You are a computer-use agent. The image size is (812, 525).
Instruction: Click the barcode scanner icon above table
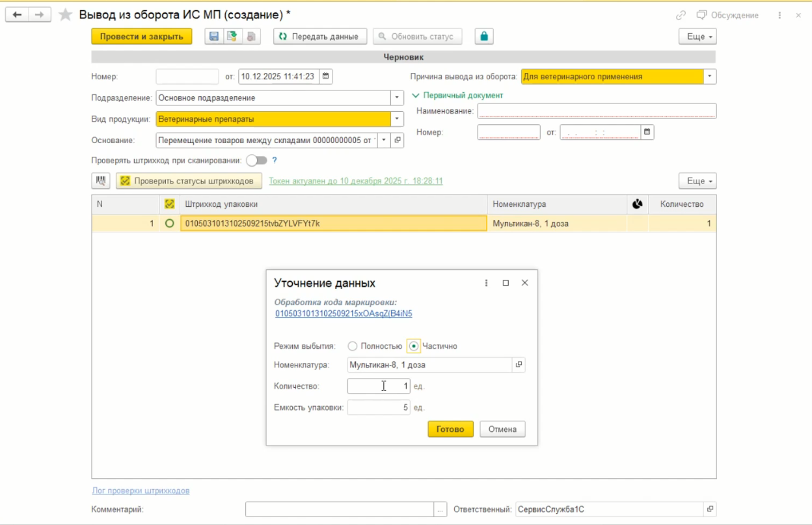pos(101,181)
